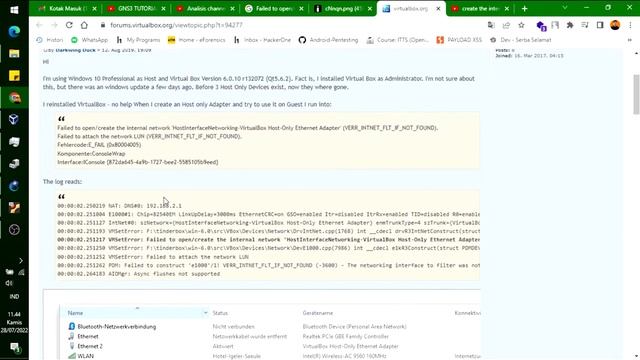Screen dimensions: 640x360
Task: Open the Extensions puzzle-piece menu
Action: (570, 25)
